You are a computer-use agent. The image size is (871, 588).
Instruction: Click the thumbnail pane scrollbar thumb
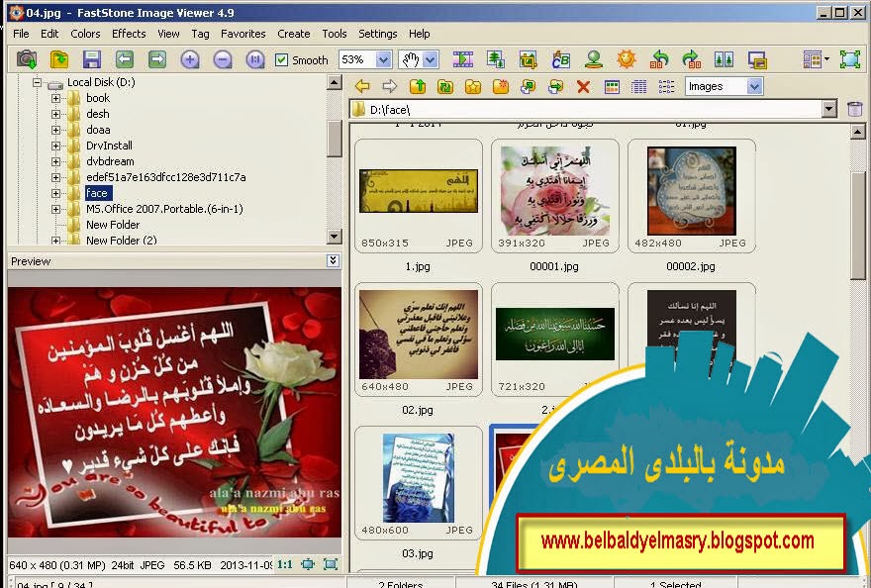[x=858, y=226]
